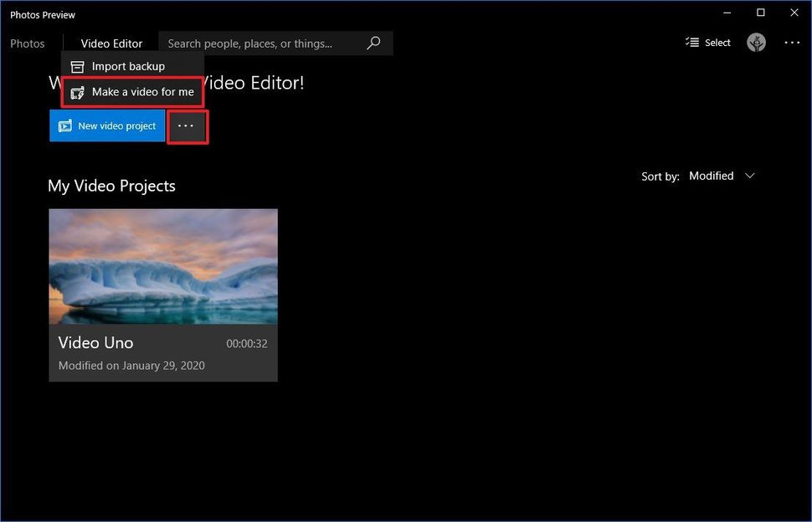Click the search magnifier icon

click(x=373, y=43)
